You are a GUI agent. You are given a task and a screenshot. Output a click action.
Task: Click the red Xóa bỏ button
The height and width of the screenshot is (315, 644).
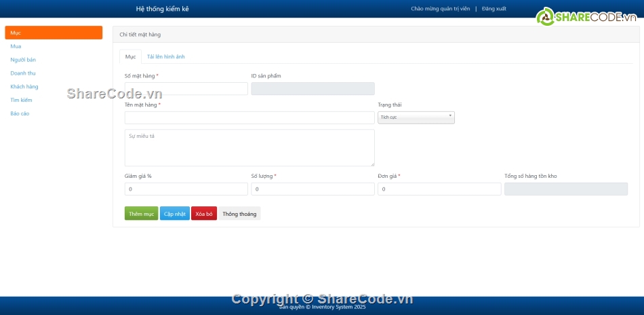coord(204,214)
